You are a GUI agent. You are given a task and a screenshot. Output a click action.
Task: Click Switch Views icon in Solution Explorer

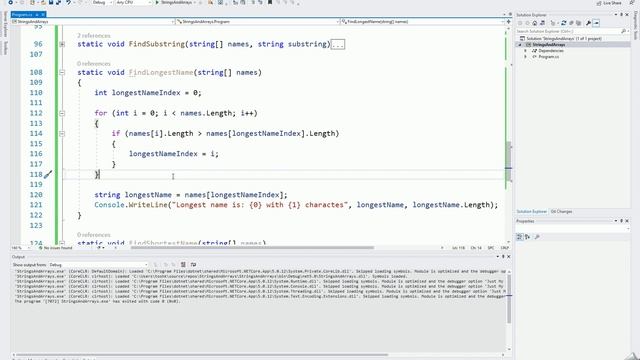(542, 23)
